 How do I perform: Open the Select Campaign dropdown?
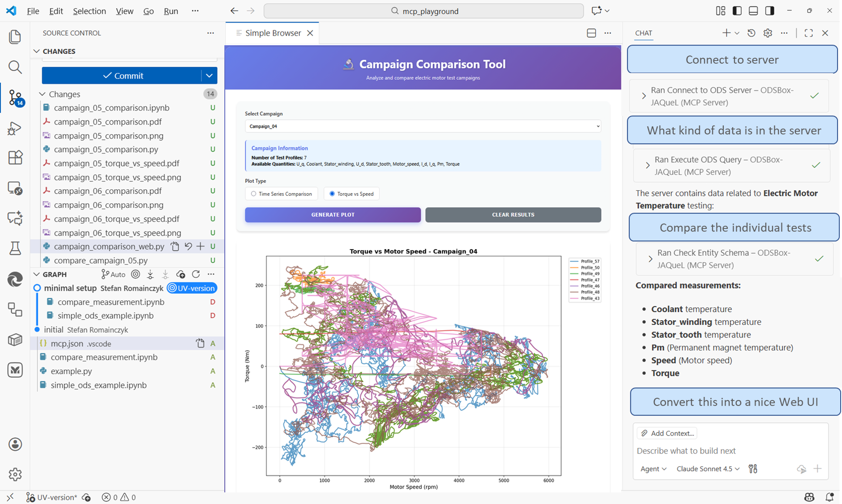pos(423,126)
